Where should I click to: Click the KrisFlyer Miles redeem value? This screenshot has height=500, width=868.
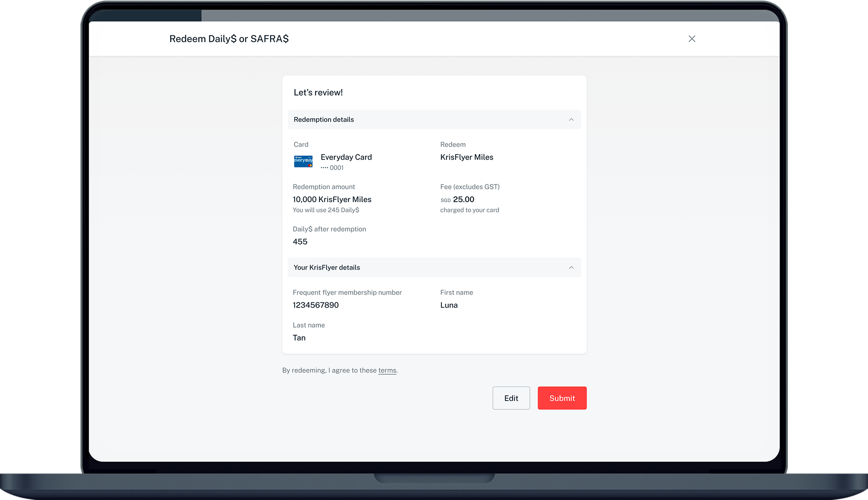coord(467,157)
